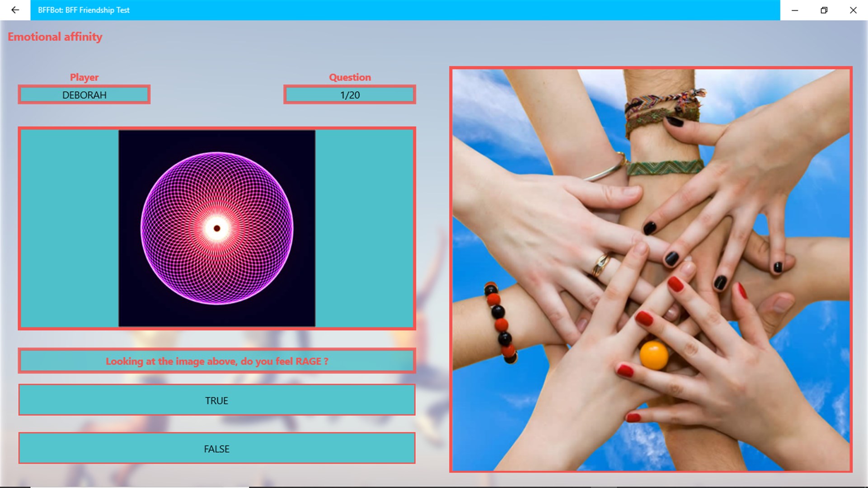Click the teal panel left of the spirograph

pos(70,228)
